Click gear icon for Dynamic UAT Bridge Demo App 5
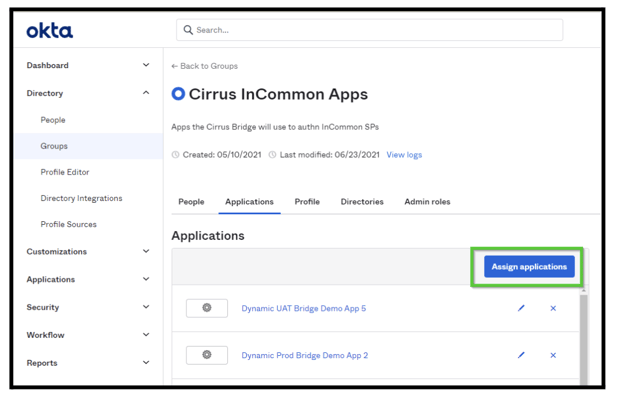 tap(207, 308)
